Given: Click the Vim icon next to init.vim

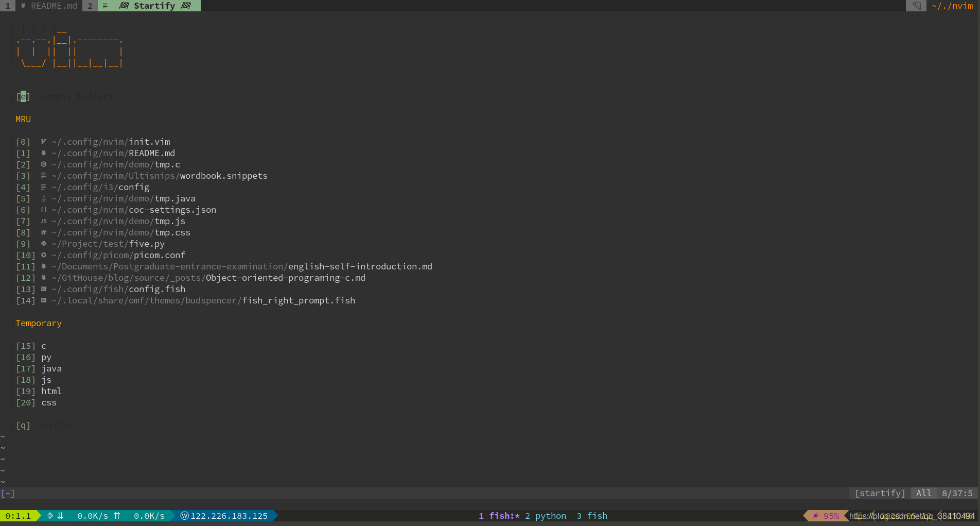Looking at the screenshot, I should (x=44, y=142).
